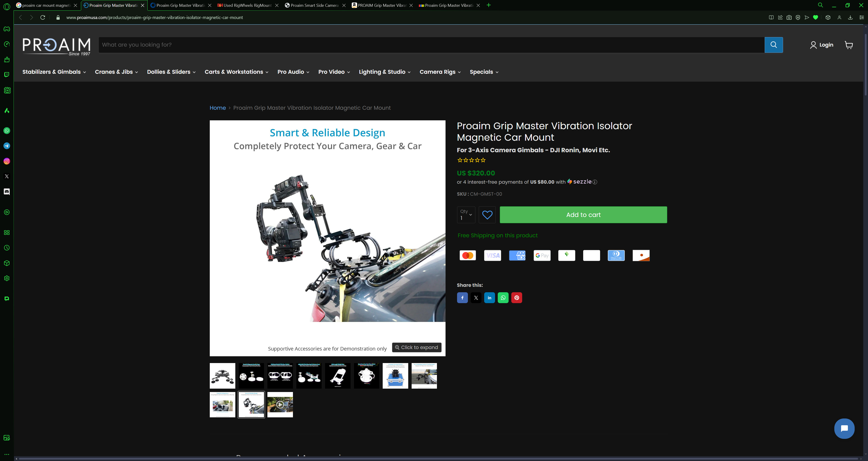Select the video thumbnail with play icon
Viewport: 868px width, 461px height.
pyautogui.click(x=280, y=405)
